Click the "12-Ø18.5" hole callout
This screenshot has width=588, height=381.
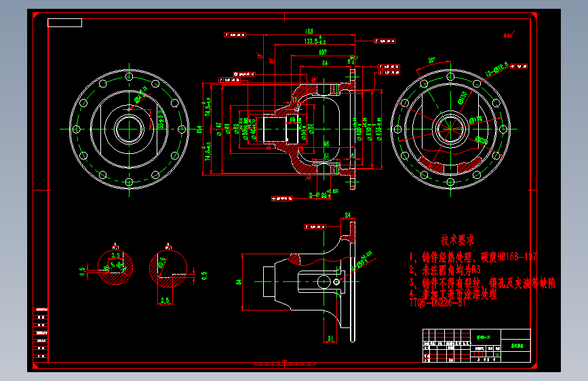(x=497, y=70)
